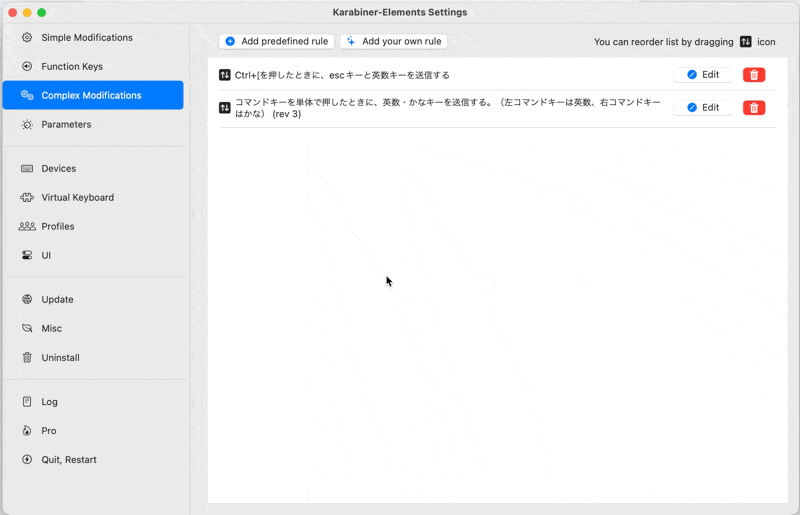Click the Pro flame icon
This screenshot has width=800, height=515.
(x=27, y=431)
